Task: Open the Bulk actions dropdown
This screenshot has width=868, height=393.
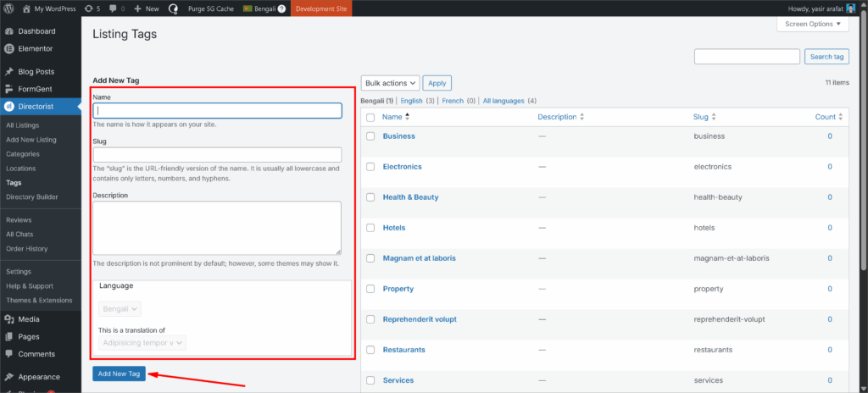Action: (x=390, y=83)
